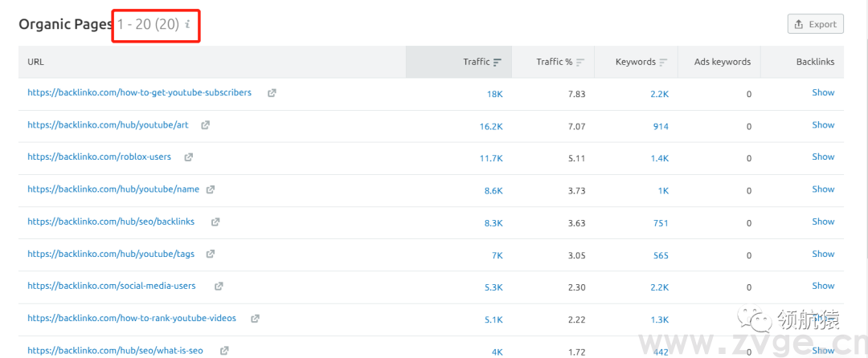Show backlinks for how-to-get-youtube-subscribers row

click(823, 92)
